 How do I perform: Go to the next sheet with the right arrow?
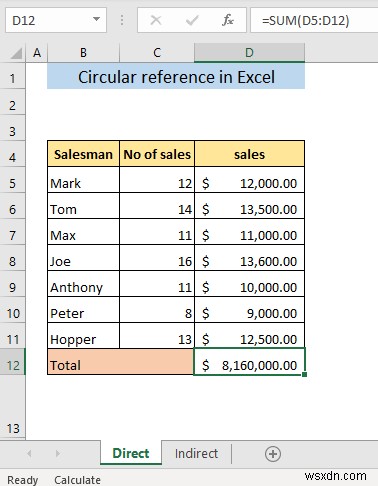58,453
